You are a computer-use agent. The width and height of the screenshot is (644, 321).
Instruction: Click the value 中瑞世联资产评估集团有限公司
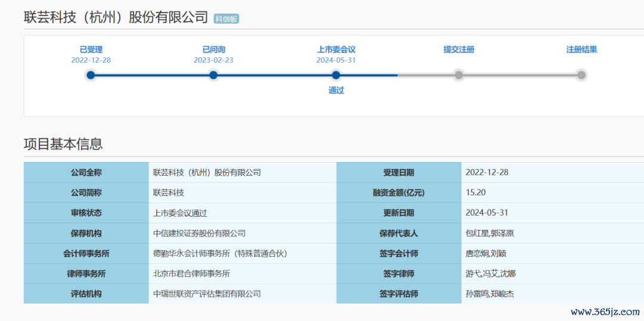pos(207,294)
